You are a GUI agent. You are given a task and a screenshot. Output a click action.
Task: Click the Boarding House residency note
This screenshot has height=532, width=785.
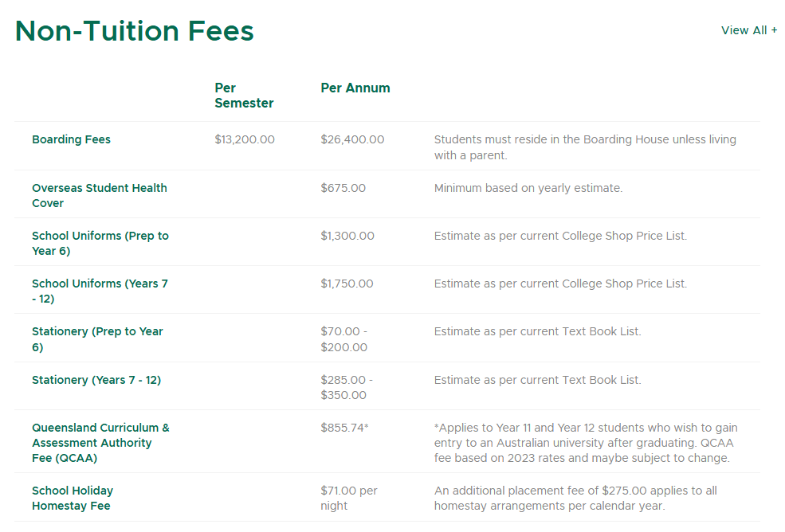(584, 147)
